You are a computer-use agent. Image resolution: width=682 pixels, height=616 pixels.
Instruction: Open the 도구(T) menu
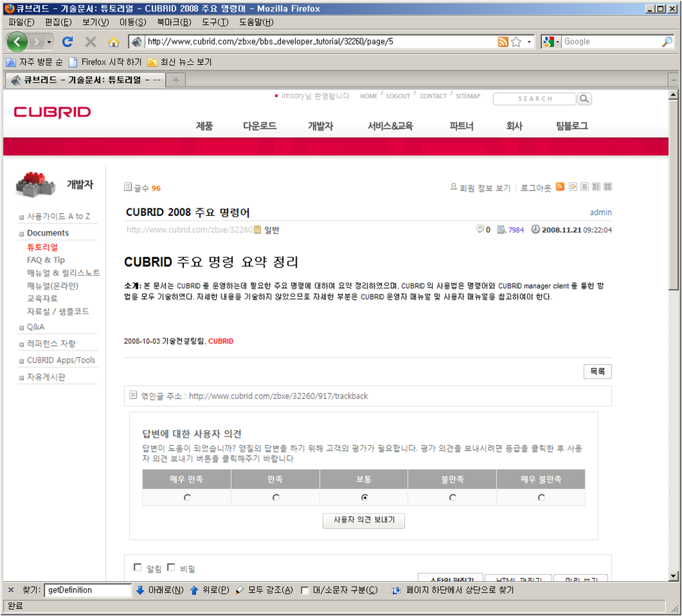coord(214,23)
